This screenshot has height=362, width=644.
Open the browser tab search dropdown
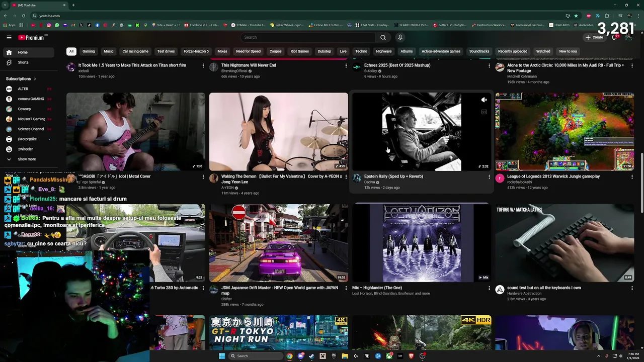click(x=5, y=5)
